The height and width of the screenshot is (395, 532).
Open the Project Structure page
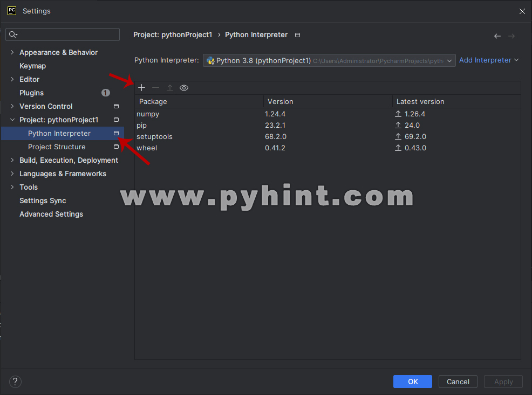click(x=57, y=147)
